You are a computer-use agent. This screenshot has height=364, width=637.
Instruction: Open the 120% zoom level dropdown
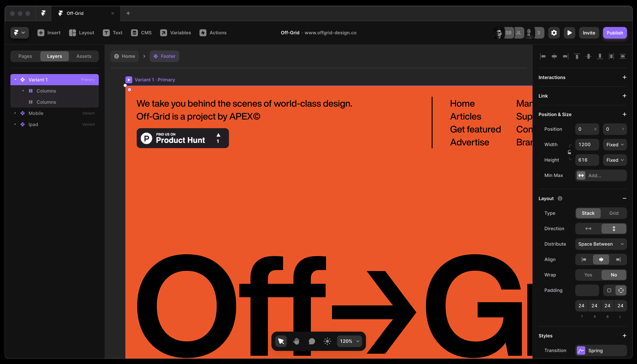[x=349, y=341]
